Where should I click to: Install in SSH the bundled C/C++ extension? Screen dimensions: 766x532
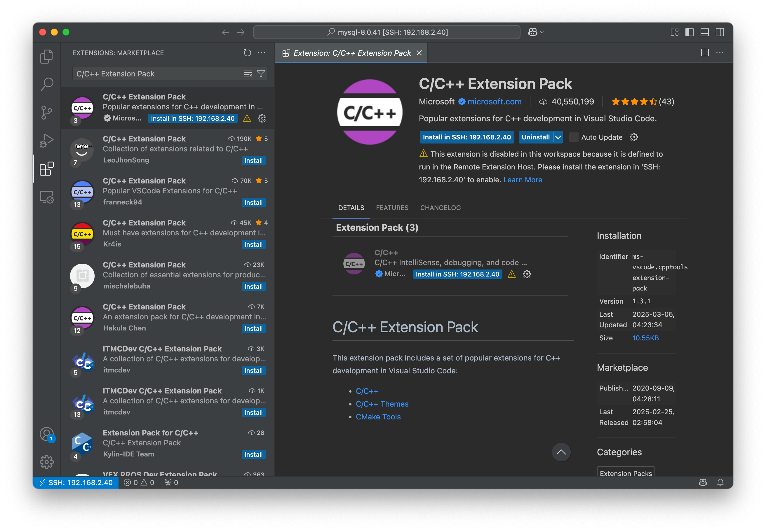(x=457, y=274)
